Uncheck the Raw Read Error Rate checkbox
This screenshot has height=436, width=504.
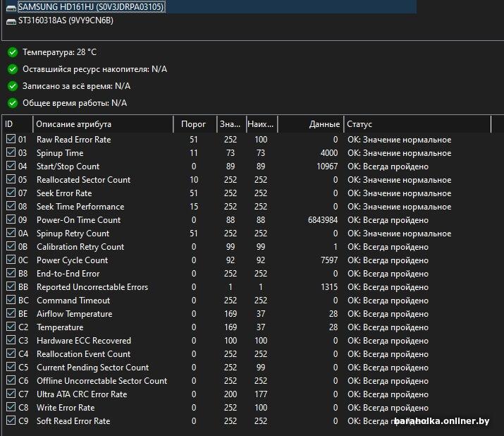click(11, 139)
